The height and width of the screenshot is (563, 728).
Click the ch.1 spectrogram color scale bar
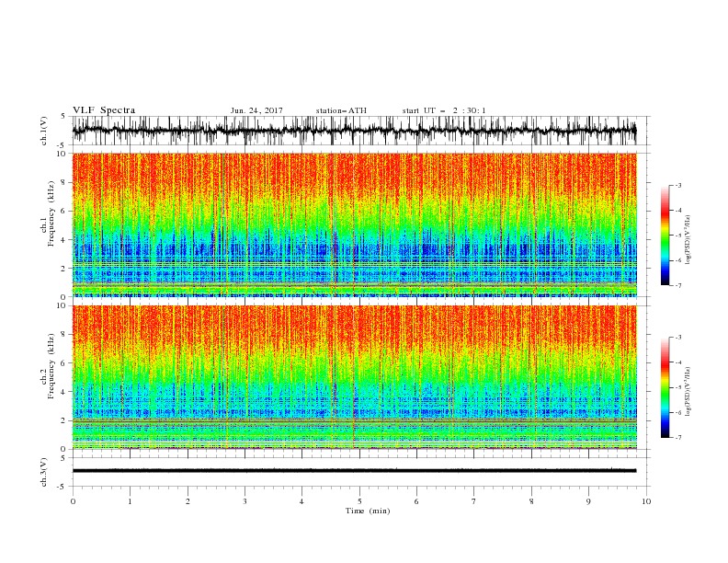pyautogui.click(x=665, y=236)
